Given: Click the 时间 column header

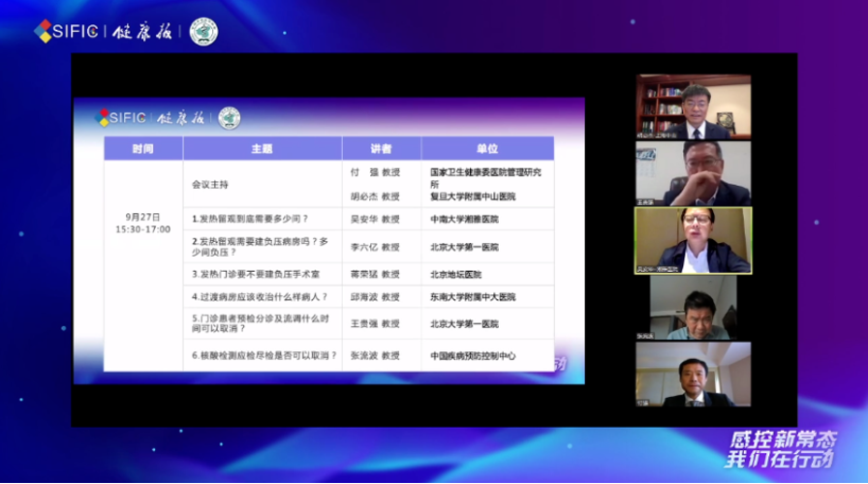Looking at the screenshot, I should (143, 149).
